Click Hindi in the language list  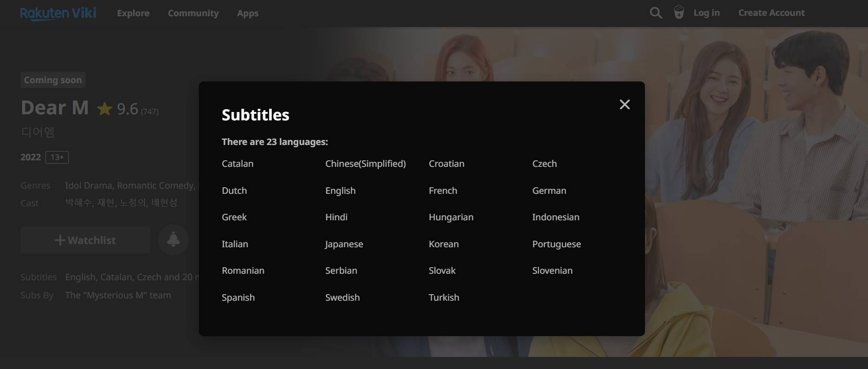[336, 217]
